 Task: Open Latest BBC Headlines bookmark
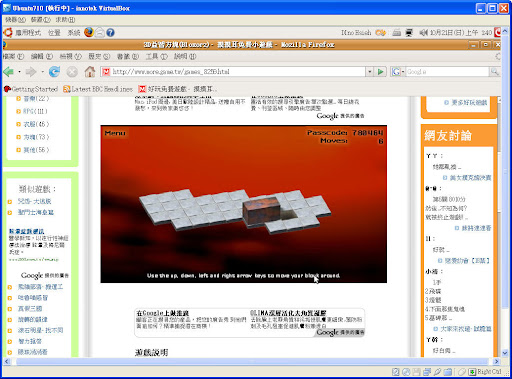coord(98,89)
